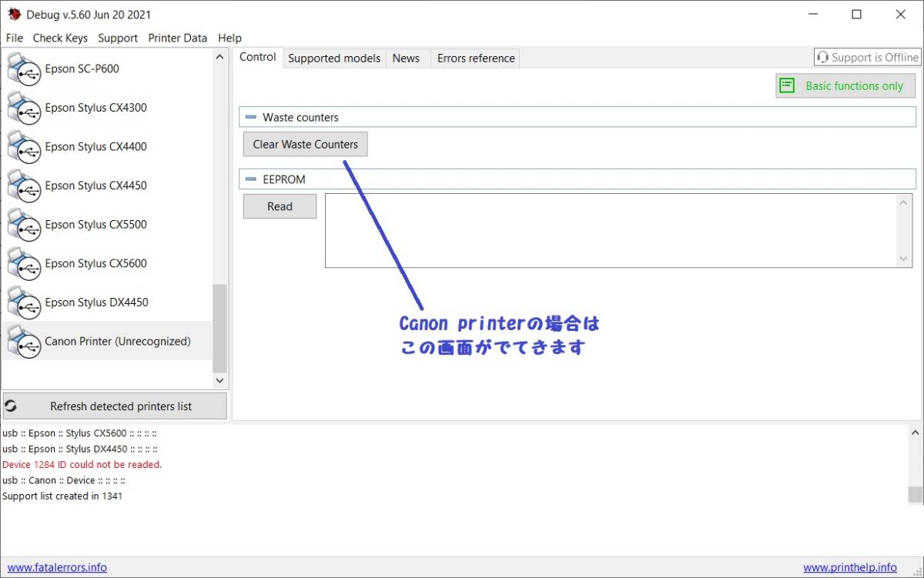Click the Epson Stylus CX4400 USB printer icon
924x578 pixels.
[23, 147]
